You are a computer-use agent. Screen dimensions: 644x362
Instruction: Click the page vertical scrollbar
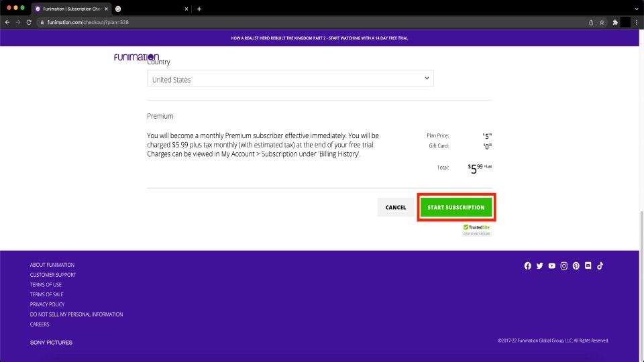tap(641, 230)
